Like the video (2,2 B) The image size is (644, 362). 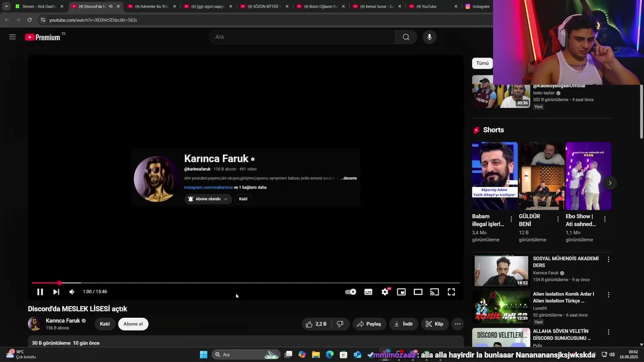[316, 324]
